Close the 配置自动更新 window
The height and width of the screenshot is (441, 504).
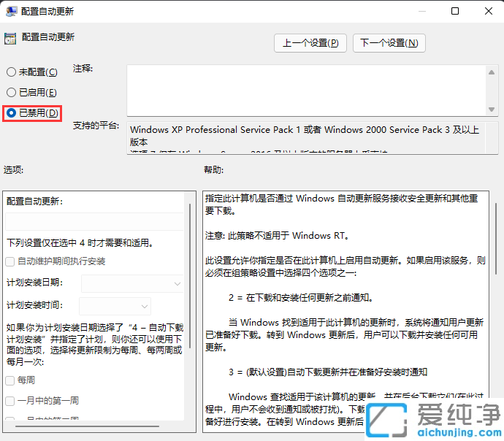pyautogui.click(x=489, y=11)
